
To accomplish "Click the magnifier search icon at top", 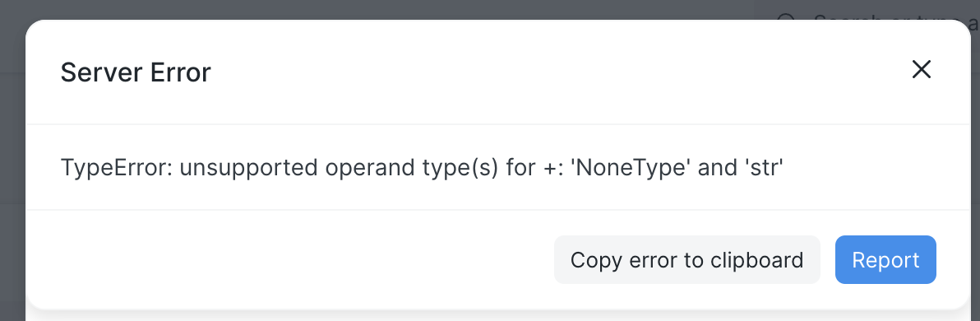I will point(785,17).
